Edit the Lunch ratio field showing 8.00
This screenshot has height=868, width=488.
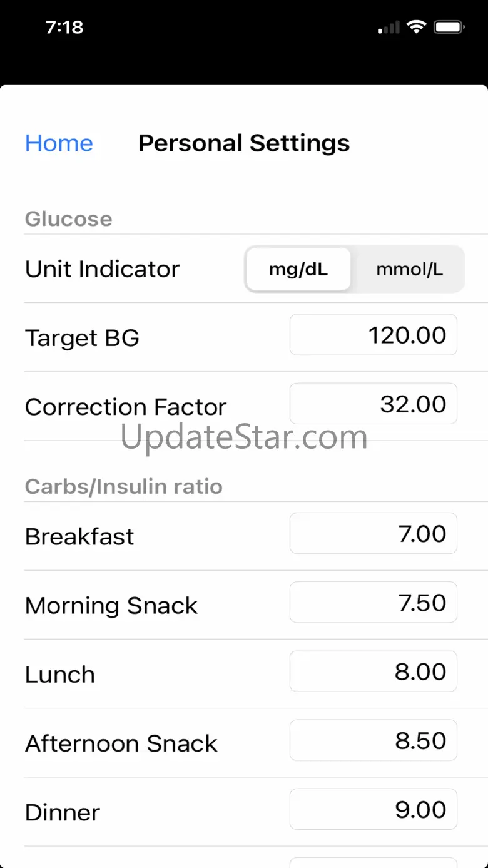coord(373,671)
